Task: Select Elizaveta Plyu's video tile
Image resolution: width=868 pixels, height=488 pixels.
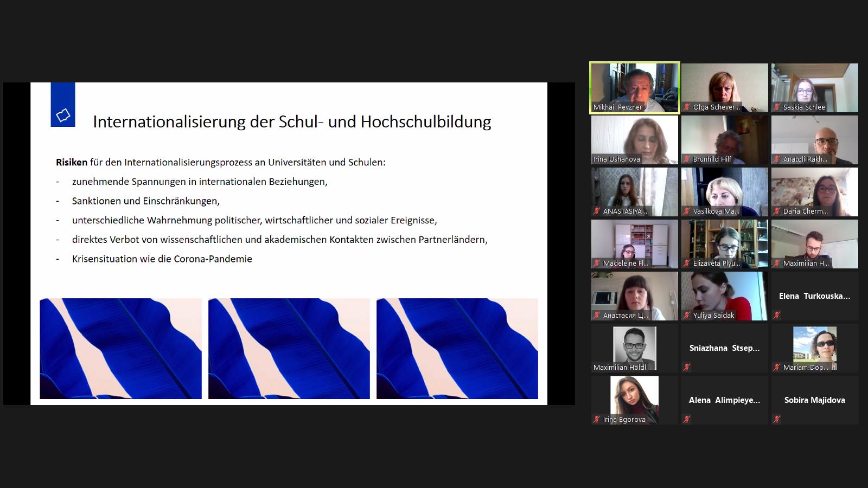Action: tap(725, 244)
